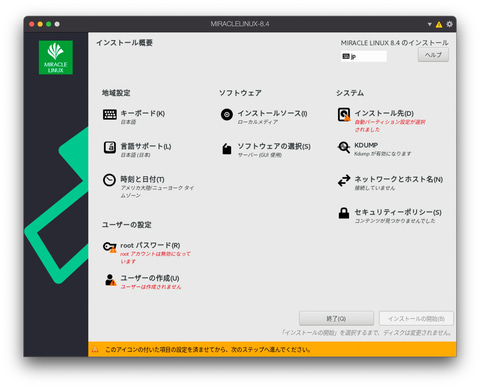
Task: Open 時刻と日付(T) label
Action: click(x=142, y=179)
